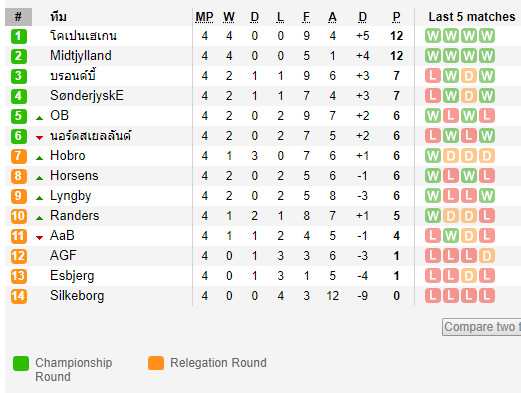The width and height of the screenshot is (521, 393).
Task: Click the orange rank 14 badge
Action: click(x=18, y=296)
